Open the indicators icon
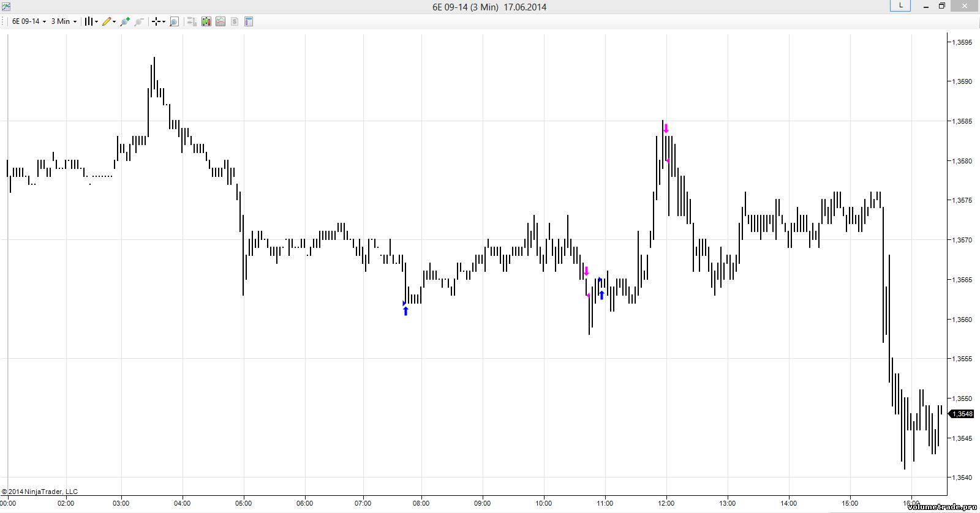This screenshot has width=980, height=513. point(221,21)
